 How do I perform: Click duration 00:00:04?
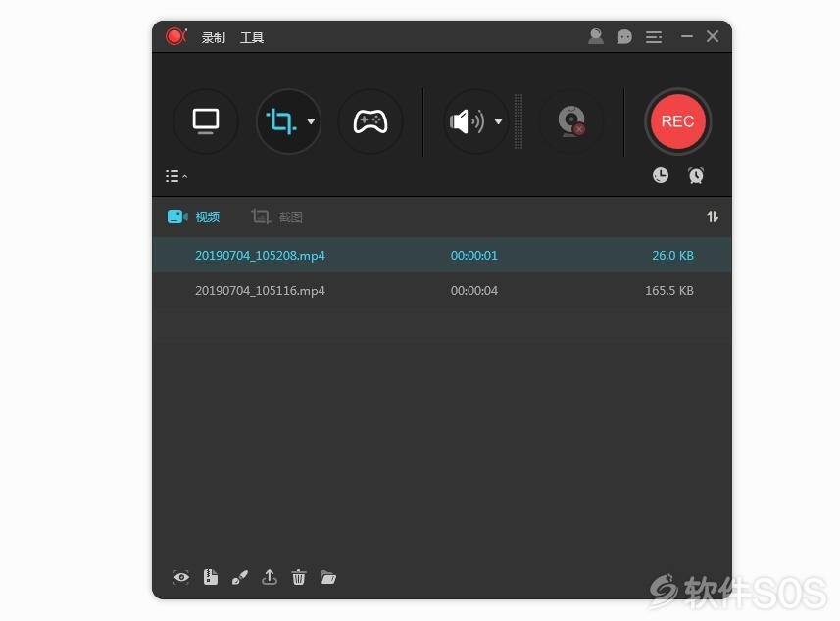[x=474, y=291]
